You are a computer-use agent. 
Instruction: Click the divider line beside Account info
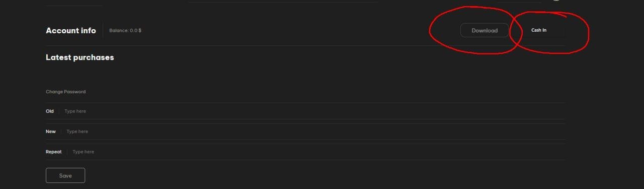(x=103, y=30)
